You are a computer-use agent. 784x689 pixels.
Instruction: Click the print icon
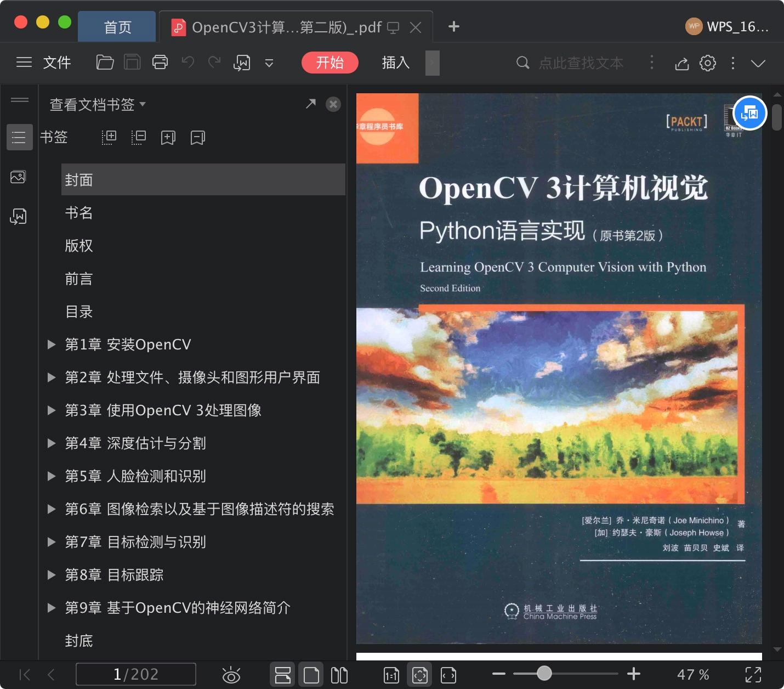point(160,63)
